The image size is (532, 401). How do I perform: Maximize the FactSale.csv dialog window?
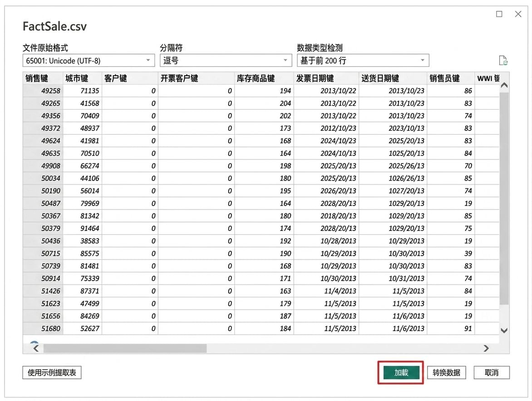(x=499, y=14)
